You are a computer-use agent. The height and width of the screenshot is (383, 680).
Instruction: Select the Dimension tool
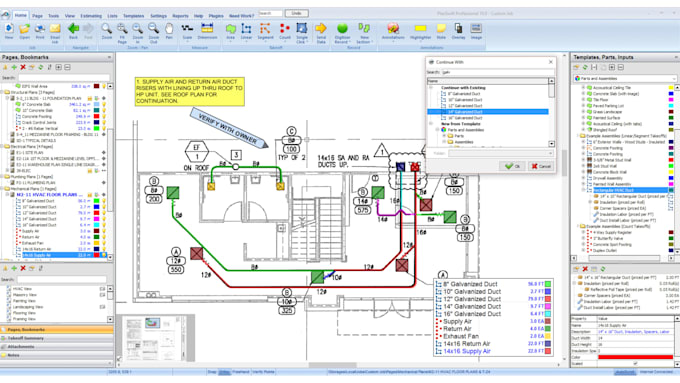click(x=207, y=29)
